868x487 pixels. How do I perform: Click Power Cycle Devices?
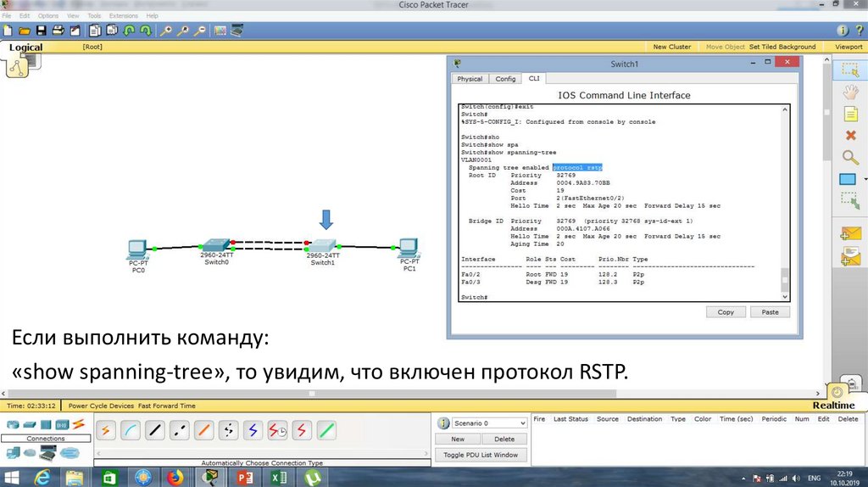[101, 406]
